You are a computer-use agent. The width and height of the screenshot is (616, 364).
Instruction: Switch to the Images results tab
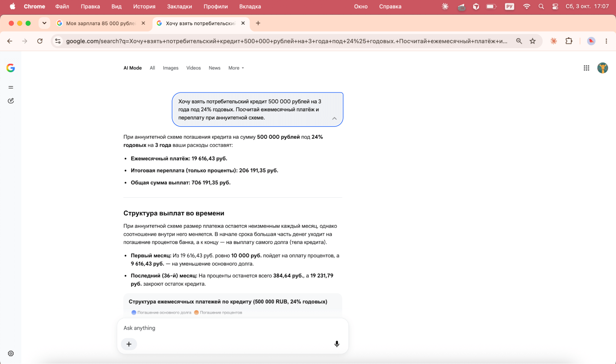pos(170,68)
